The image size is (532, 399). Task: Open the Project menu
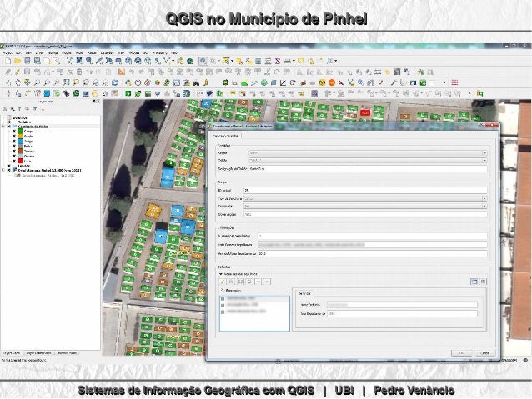(8, 52)
